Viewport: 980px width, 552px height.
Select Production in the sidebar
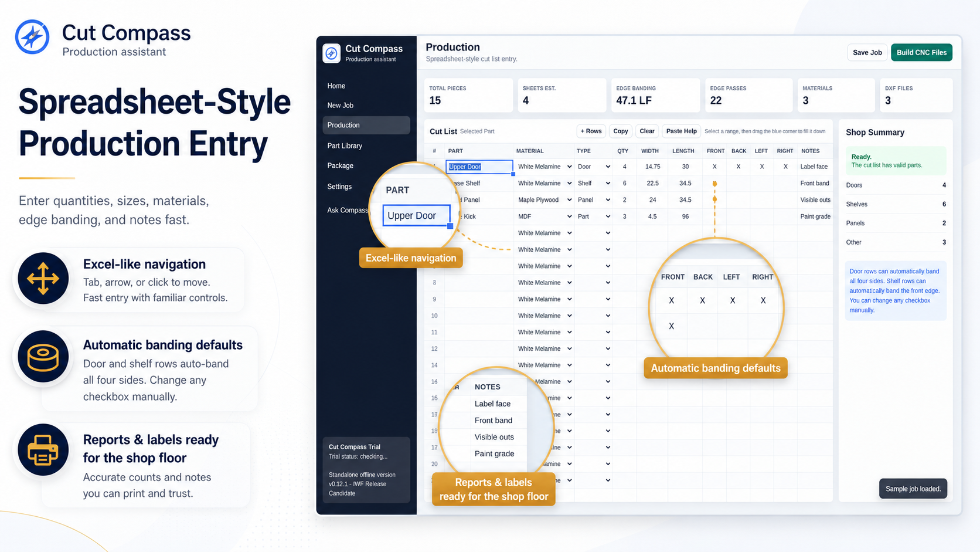[366, 125]
